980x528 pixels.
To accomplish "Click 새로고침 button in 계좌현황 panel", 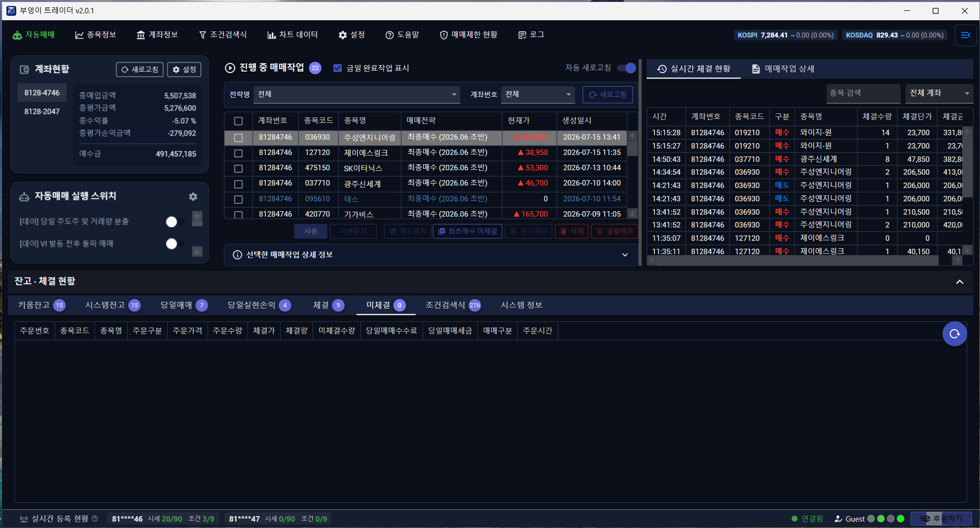I will coord(140,70).
